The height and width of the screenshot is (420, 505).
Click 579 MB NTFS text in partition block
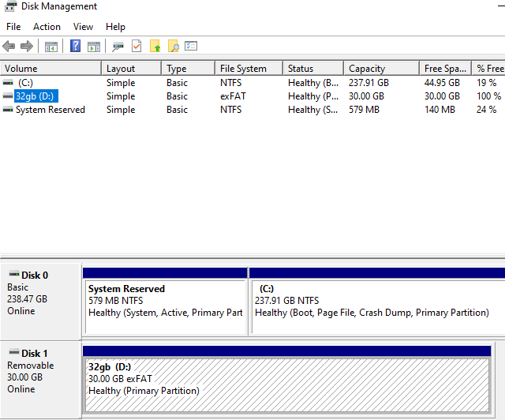(x=116, y=301)
